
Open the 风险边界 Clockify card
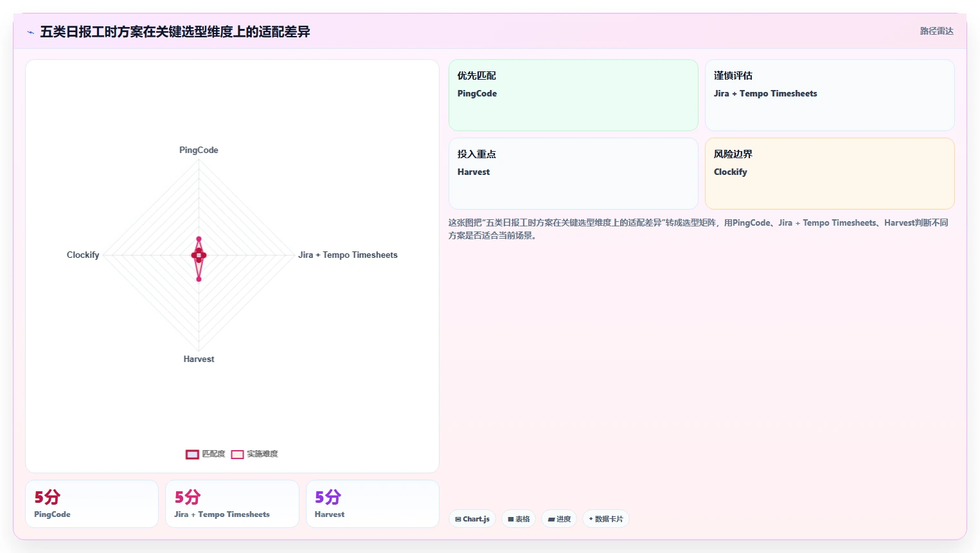[x=830, y=174]
